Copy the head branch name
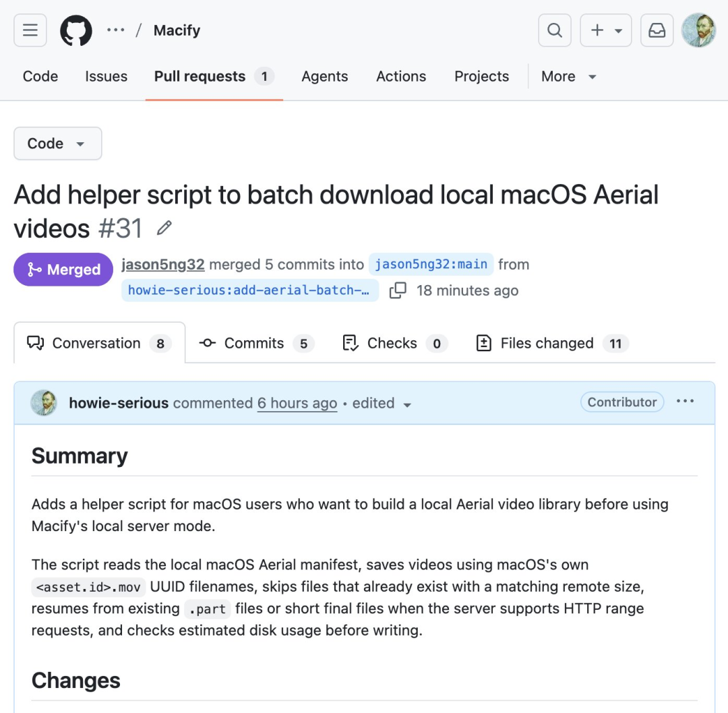Image resolution: width=728 pixels, height=713 pixels. coord(398,290)
